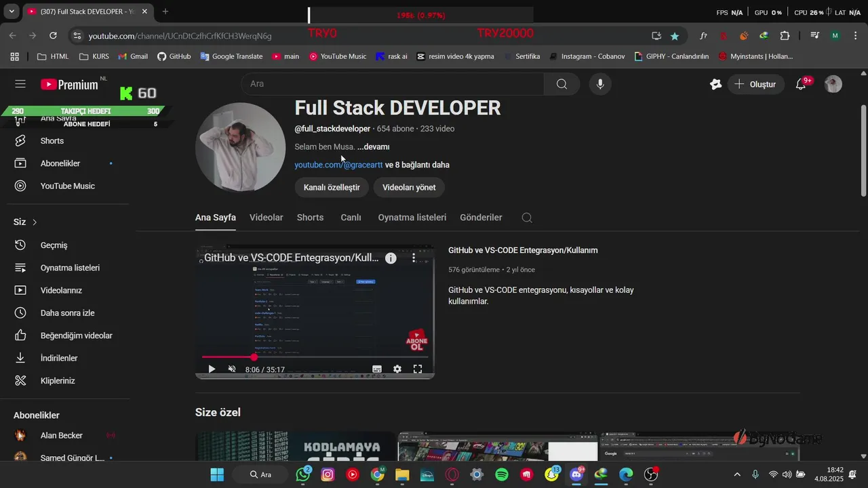This screenshot has height=488, width=868.
Task: Open the KODLAMAYA video thumbnail
Action: [x=295, y=446]
